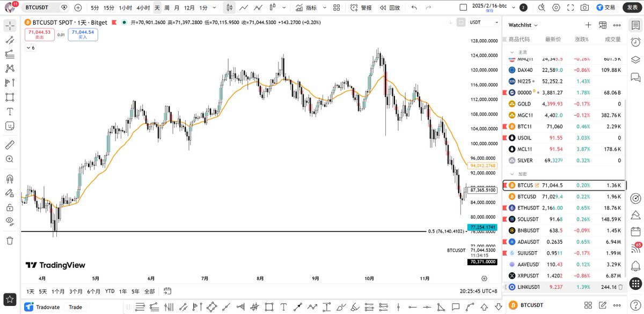The width and height of the screenshot is (644, 314).
Task: Open the Tradovate broker panel
Action: point(42,307)
